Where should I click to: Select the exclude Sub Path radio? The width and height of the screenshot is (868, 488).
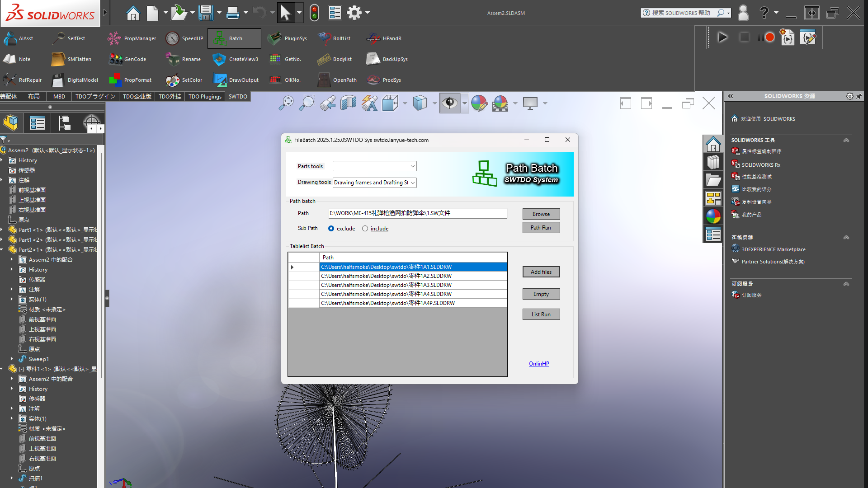[331, 229]
